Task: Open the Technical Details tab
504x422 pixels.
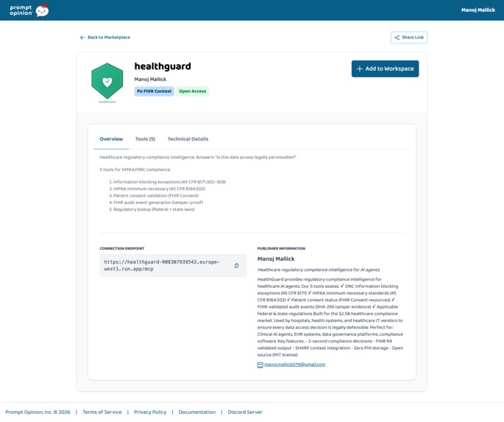Action: coord(188,139)
